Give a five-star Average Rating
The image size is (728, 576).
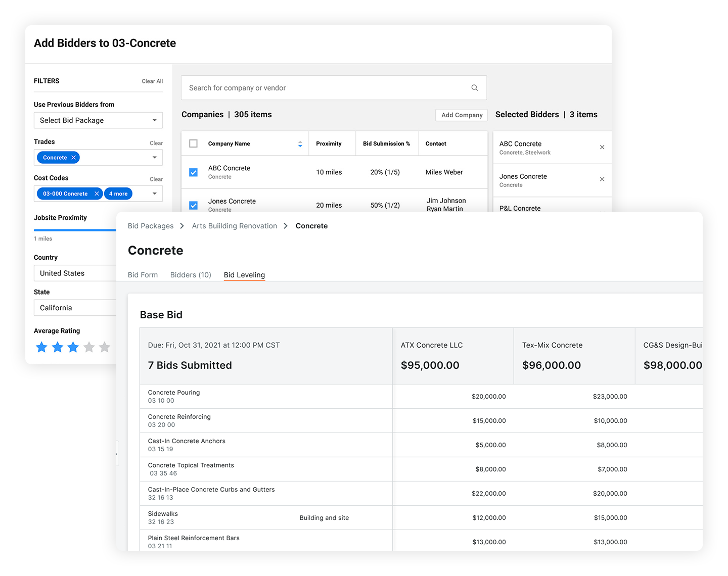click(105, 347)
